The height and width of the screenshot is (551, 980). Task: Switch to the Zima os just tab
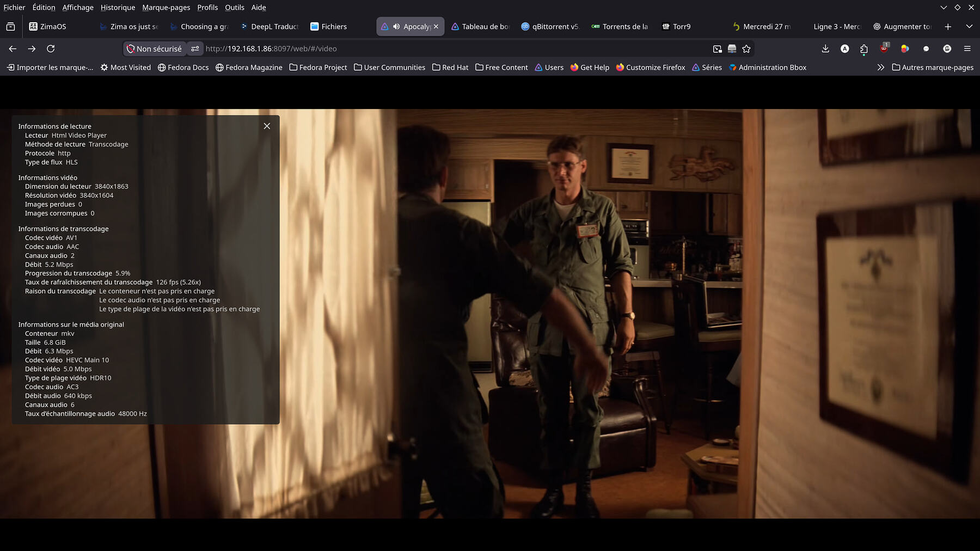pos(128,27)
